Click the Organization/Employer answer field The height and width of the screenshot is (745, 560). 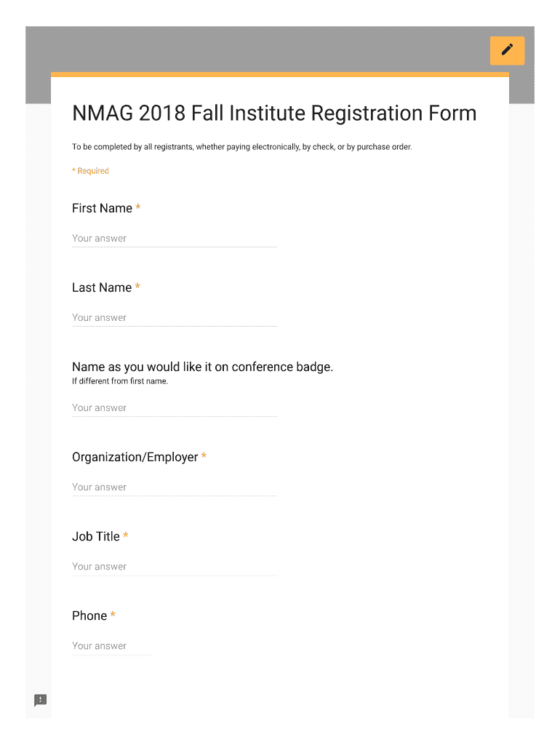174,487
